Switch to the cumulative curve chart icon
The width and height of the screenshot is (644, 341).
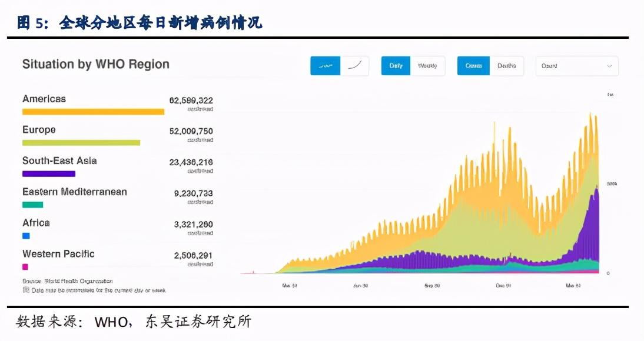(x=355, y=66)
